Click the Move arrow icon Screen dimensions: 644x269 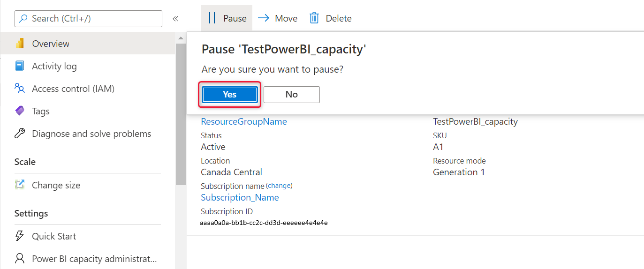point(264,18)
